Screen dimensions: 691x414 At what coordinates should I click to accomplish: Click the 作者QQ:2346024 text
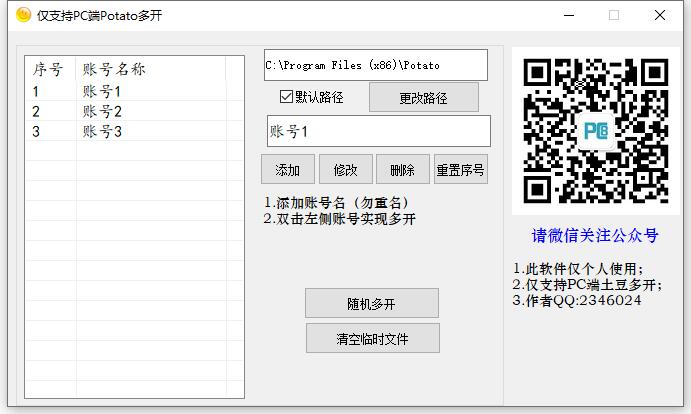pyautogui.click(x=577, y=301)
